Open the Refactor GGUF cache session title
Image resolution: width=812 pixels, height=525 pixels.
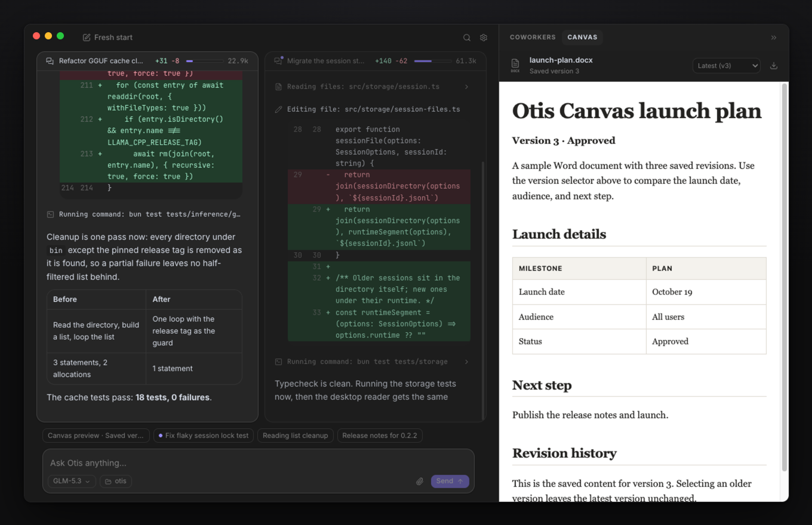tap(101, 61)
